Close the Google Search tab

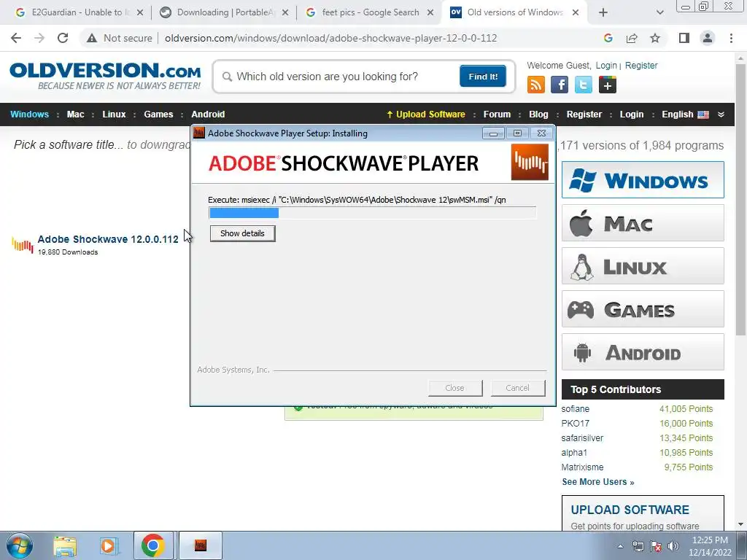pyautogui.click(x=430, y=13)
